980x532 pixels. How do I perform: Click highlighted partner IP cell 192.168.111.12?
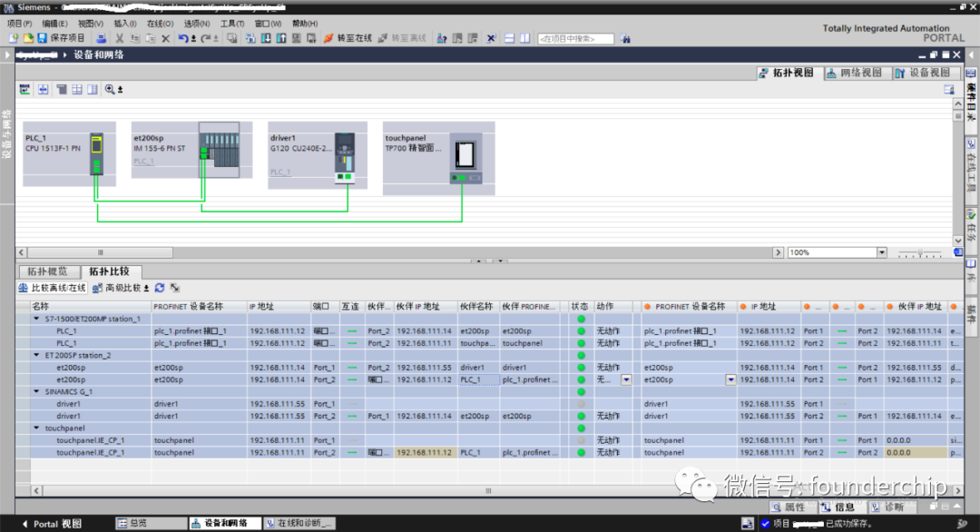pyautogui.click(x=425, y=453)
